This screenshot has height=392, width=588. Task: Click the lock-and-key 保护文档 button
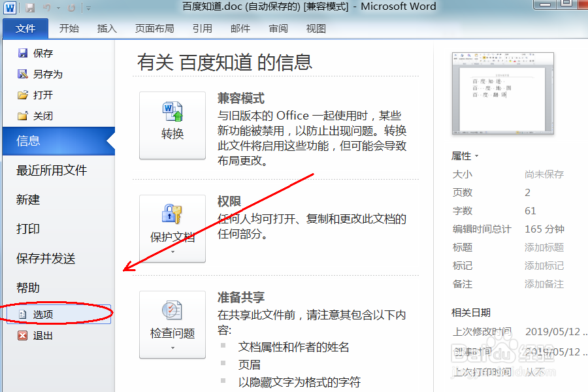pyautogui.click(x=172, y=229)
